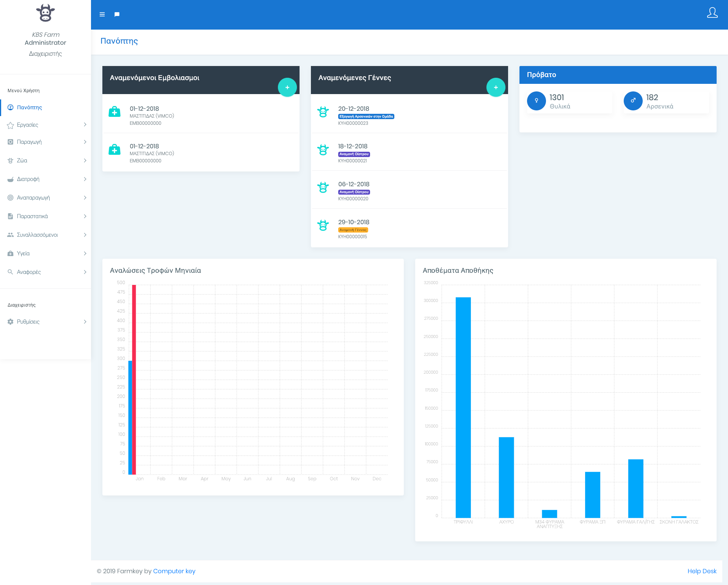Click the flag icon in top bar
The height and width of the screenshot is (585, 728).
117,14
